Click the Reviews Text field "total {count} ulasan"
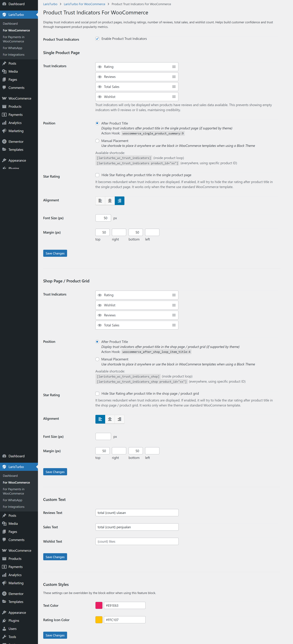 [137, 512]
